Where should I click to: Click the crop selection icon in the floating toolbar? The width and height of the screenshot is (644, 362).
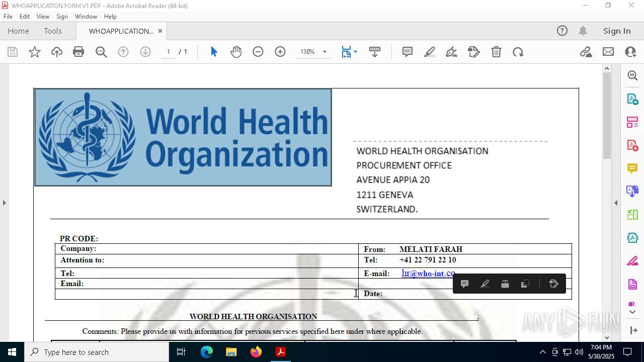pyautogui.click(x=525, y=284)
